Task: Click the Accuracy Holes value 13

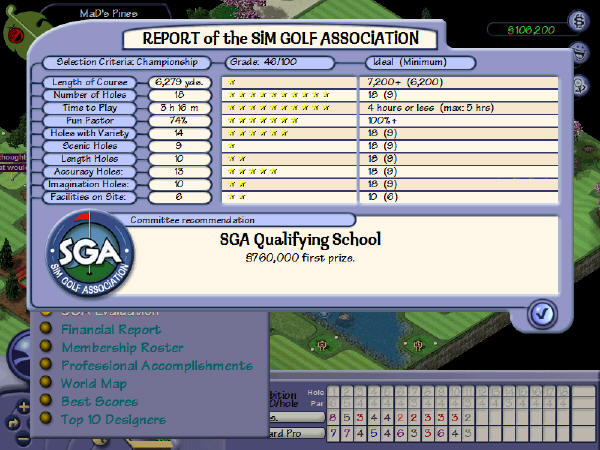Action: [179, 171]
